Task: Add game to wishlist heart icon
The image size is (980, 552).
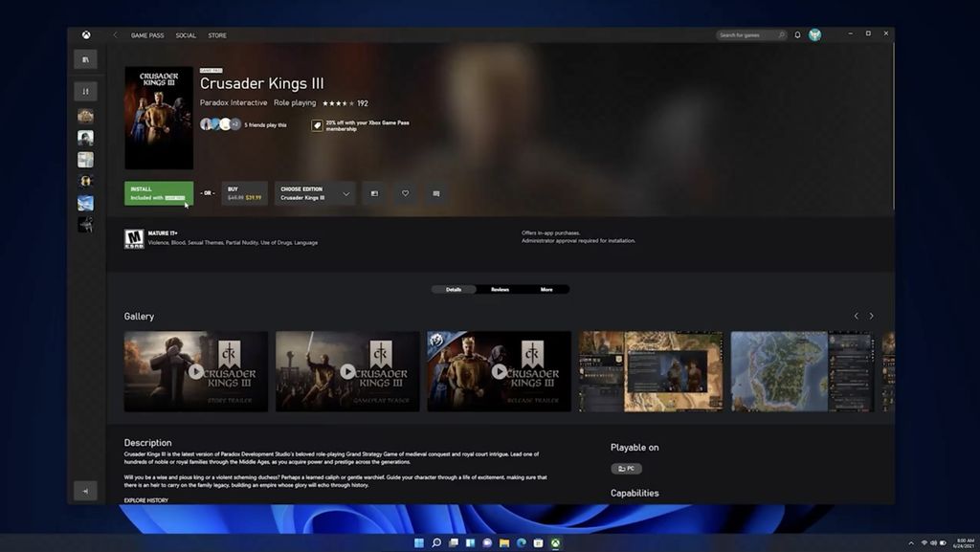Action: [405, 193]
